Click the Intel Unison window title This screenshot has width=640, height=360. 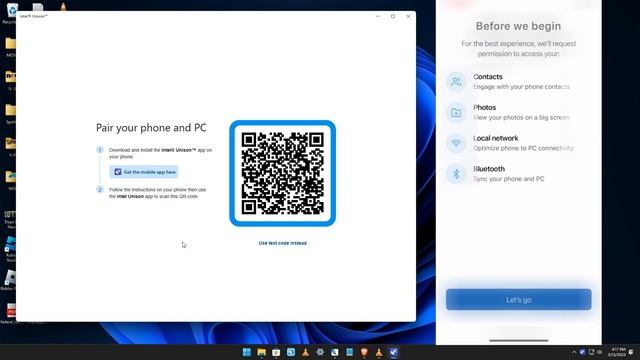pyautogui.click(x=34, y=16)
